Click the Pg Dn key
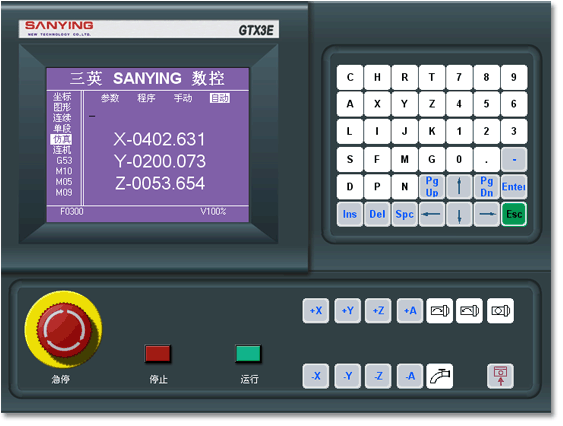The width and height of the screenshot is (563, 426). [x=487, y=187]
